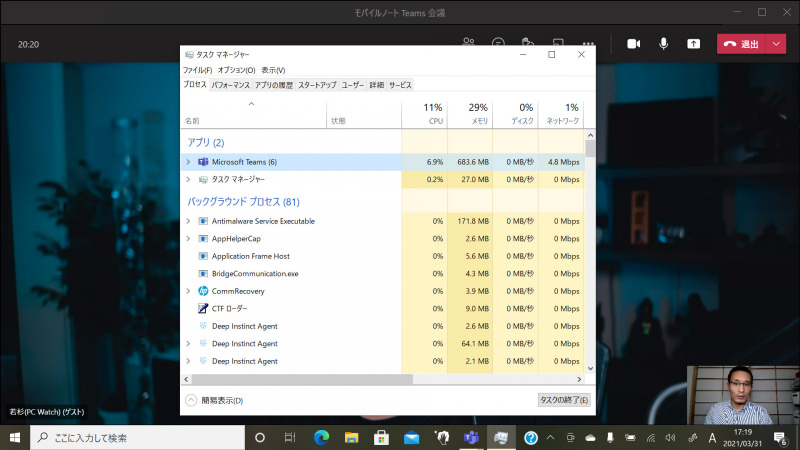Image resolution: width=800 pixels, height=450 pixels.
Task: Open Microsoft Store from the taskbar
Action: coord(381,438)
